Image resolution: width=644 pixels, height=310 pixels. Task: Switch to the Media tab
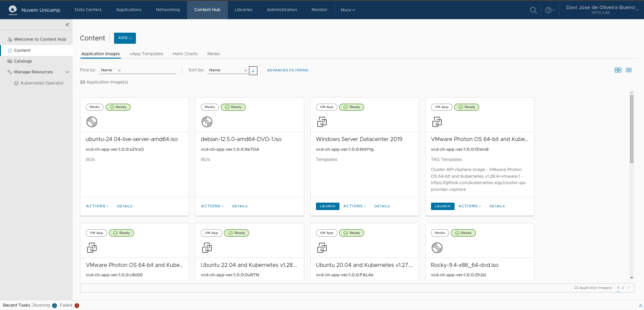213,54
